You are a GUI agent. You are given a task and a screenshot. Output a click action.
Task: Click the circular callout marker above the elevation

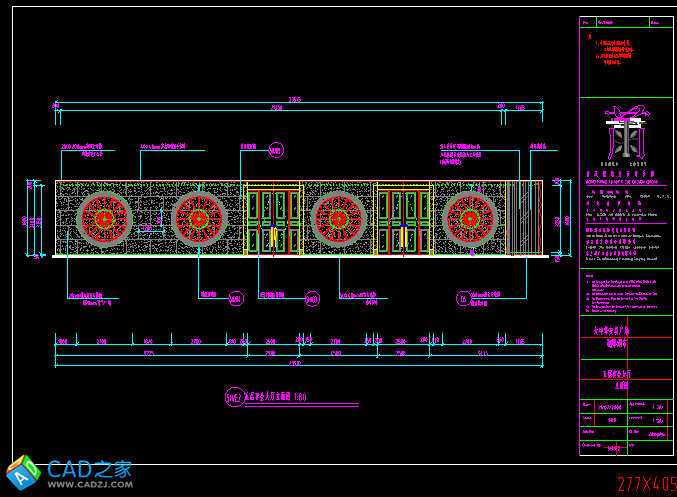(276, 150)
